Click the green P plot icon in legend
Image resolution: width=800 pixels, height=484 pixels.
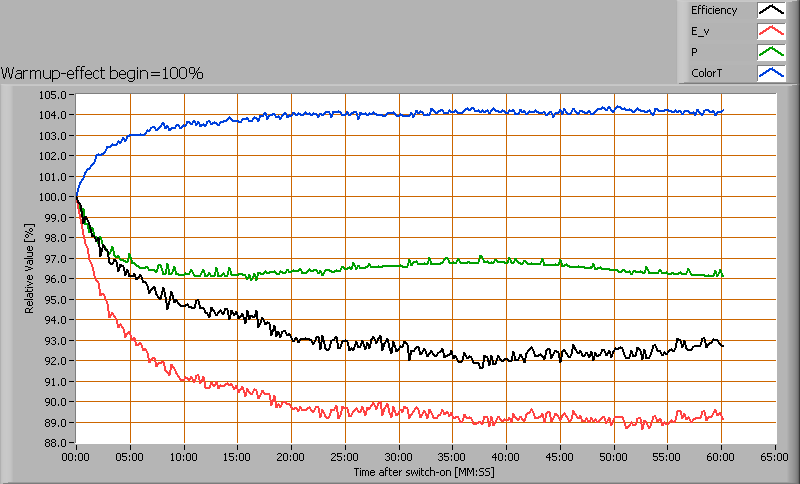tap(770, 52)
